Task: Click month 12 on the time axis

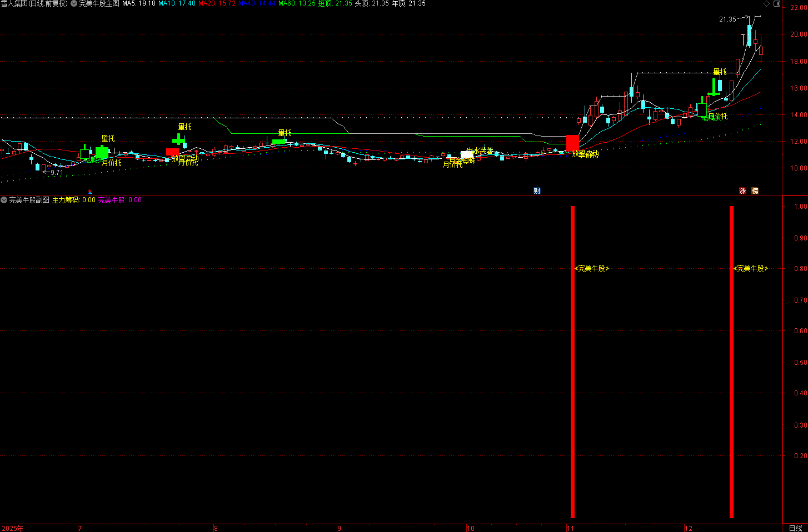Action: click(689, 528)
